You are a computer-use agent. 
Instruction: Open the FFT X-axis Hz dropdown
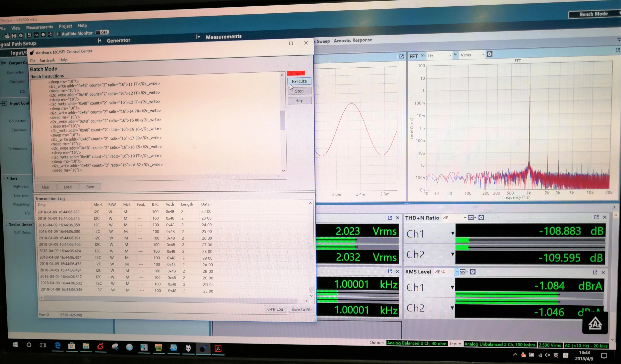click(x=439, y=56)
